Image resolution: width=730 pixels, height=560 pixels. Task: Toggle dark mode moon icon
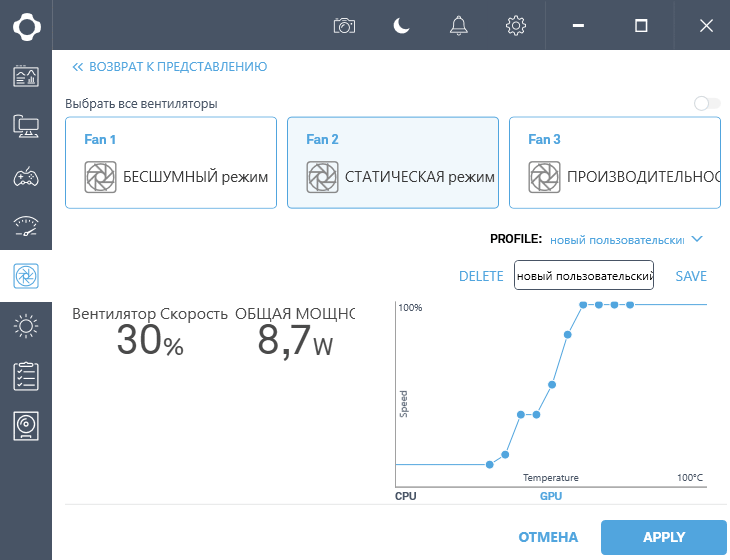401,25
